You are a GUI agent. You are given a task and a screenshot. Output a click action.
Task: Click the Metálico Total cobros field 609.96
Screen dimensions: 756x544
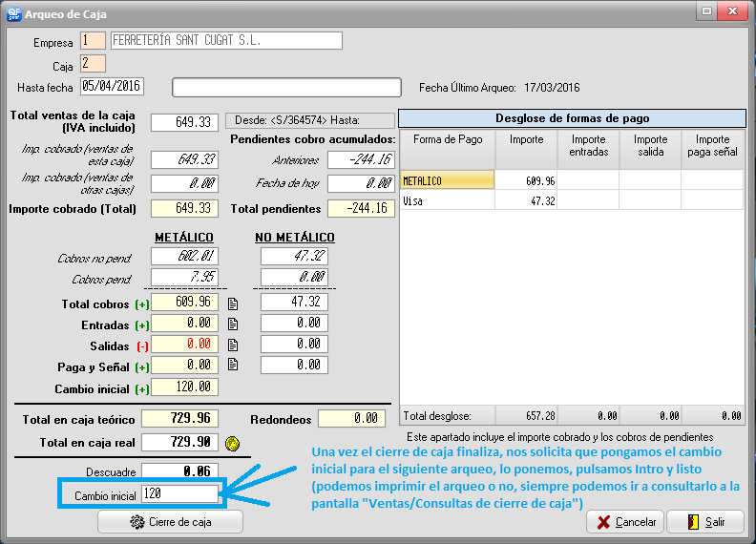tap(184, 303)
